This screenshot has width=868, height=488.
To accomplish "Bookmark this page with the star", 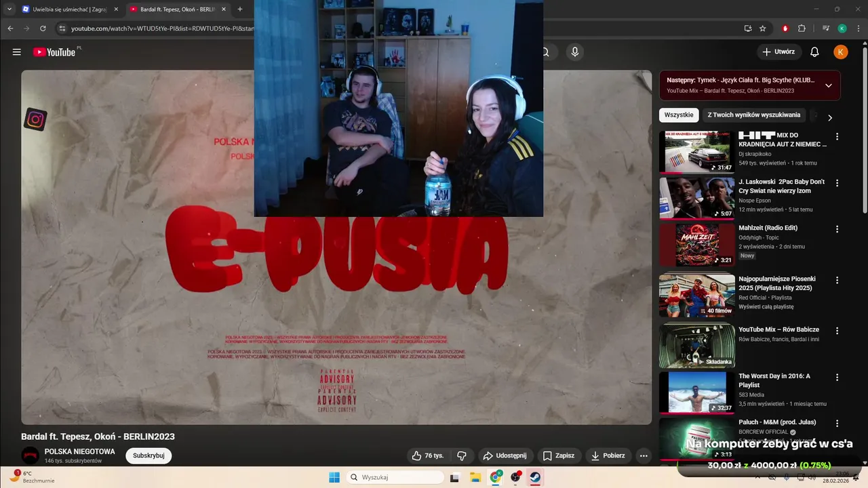I will pos(763,28).
